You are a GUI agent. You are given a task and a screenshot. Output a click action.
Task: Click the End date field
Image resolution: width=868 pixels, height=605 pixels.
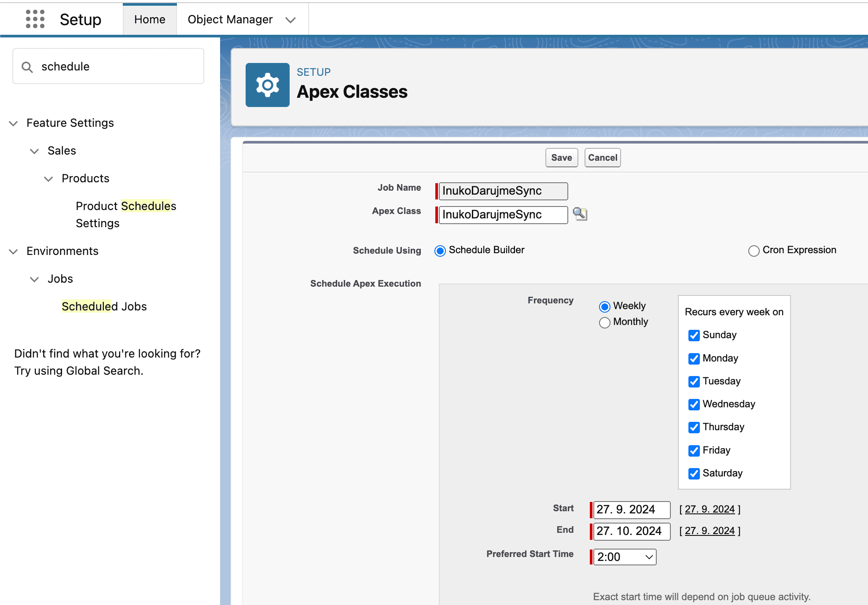[x=632, y=531]
